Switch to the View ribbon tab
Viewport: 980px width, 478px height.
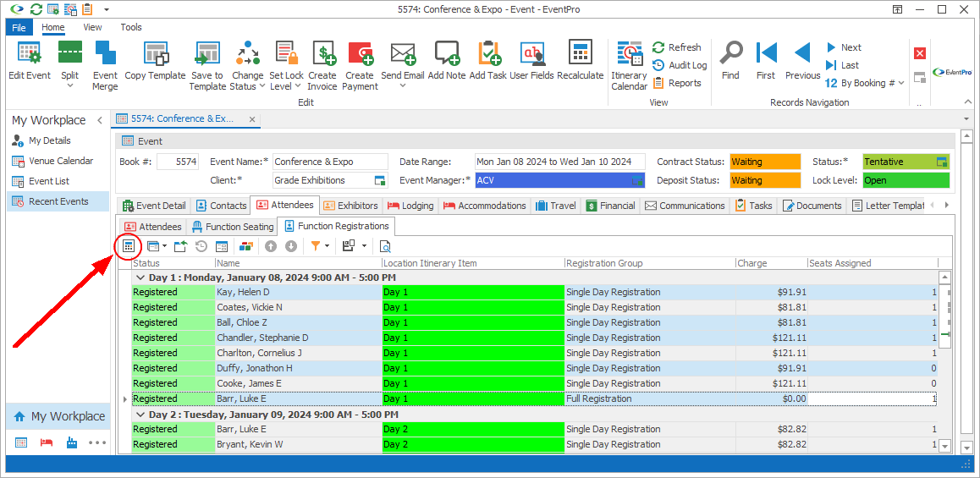point(92,27)
